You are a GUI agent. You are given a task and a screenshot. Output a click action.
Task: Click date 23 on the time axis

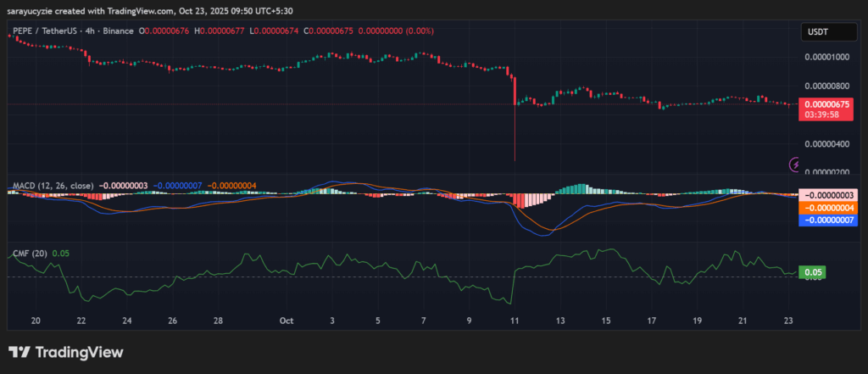[788, 321]
